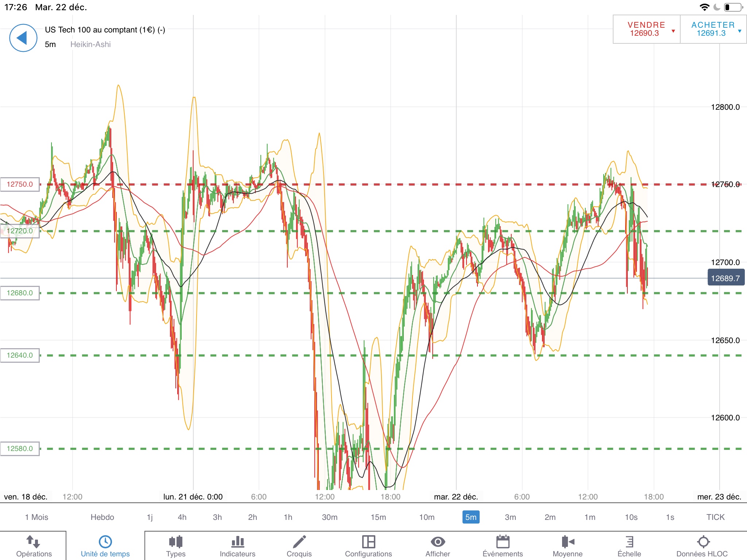Screen dimensions: 747x560
Task: Select the 12750.0 red level label
Action: click(x=20, y=184)
